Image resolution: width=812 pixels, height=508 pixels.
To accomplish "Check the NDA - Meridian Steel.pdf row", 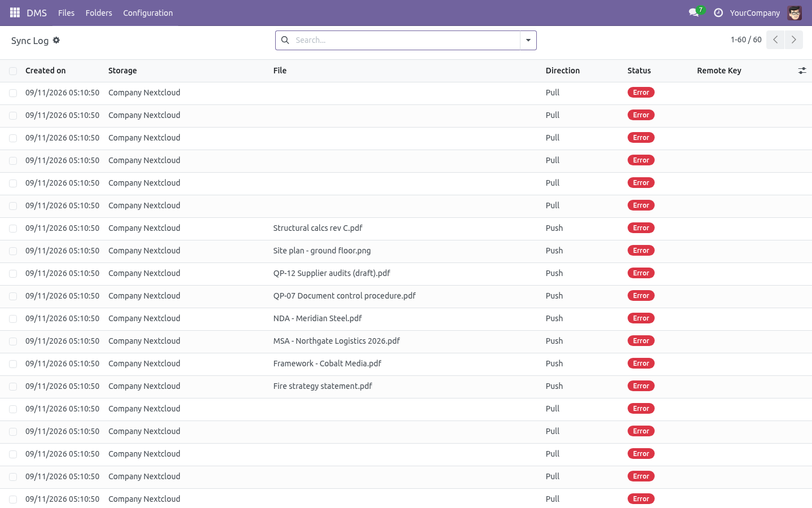I will pyautogui.click(x=13, y=319).
